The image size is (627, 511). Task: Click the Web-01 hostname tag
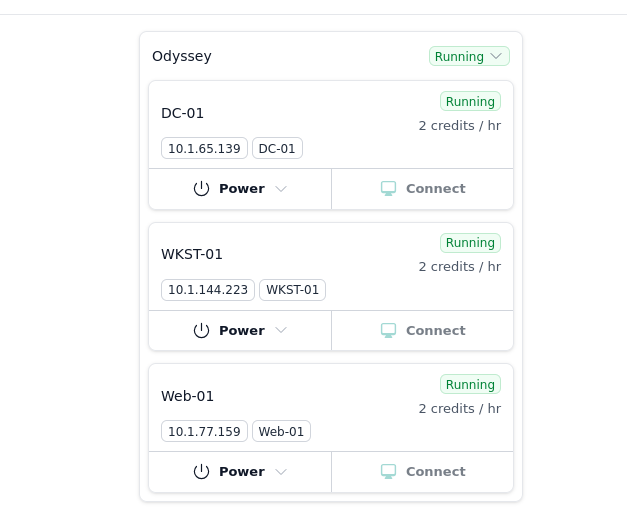(x=281, y=432)
